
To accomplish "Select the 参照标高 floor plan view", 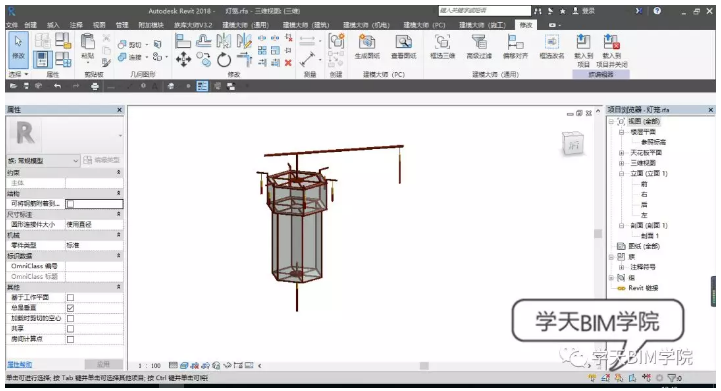I will 653,142.
